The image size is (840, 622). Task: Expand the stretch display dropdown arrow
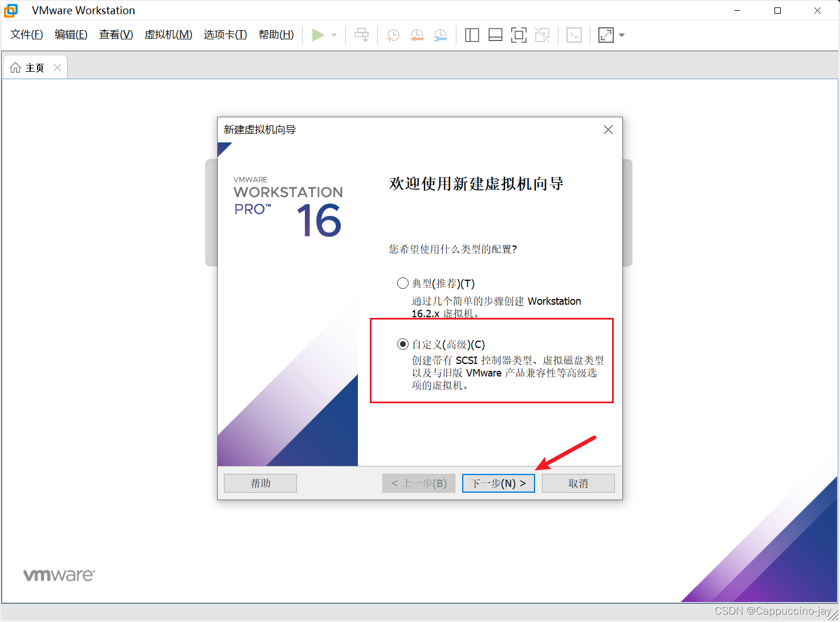coord(622,35)
